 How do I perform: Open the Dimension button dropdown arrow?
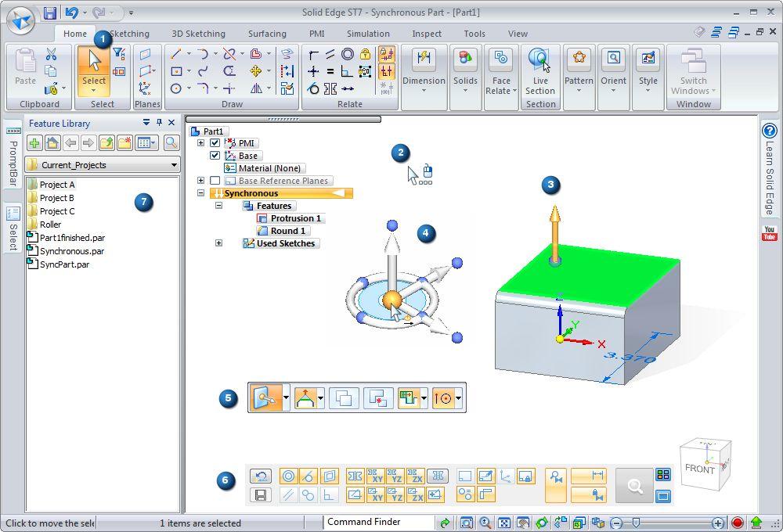pos(424,92)
